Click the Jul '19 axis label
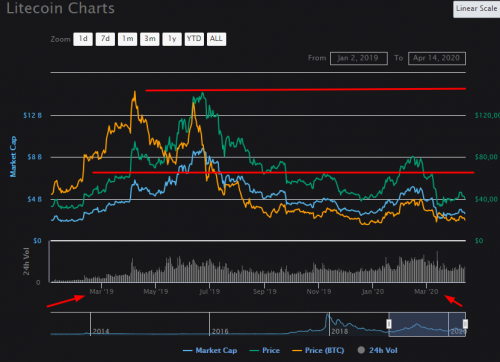 tap(209, 292)
